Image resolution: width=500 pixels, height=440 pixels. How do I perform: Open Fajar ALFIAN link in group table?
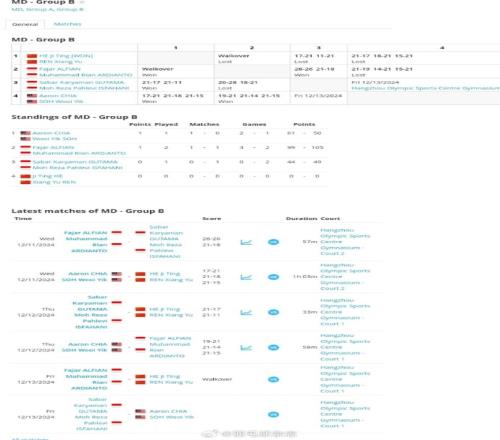[x=60, y=69]
